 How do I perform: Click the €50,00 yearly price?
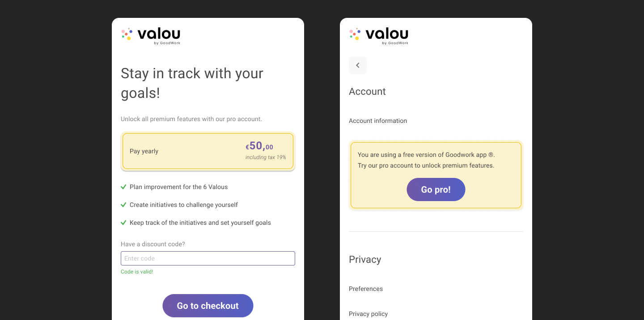tap(259, 146)
